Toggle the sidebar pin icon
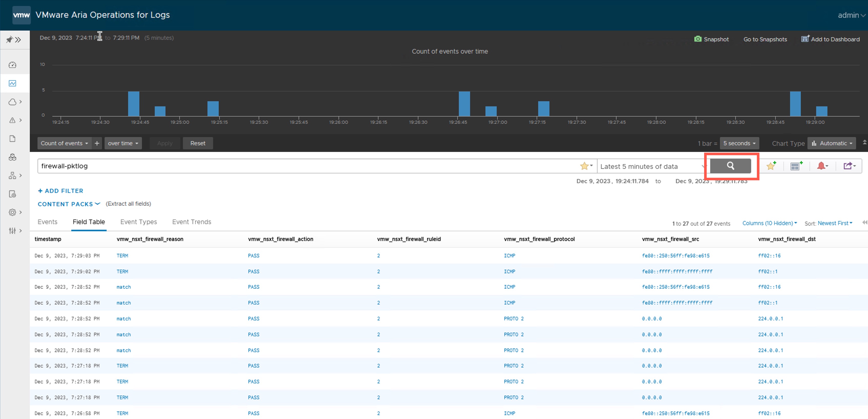 click(9, 40)
